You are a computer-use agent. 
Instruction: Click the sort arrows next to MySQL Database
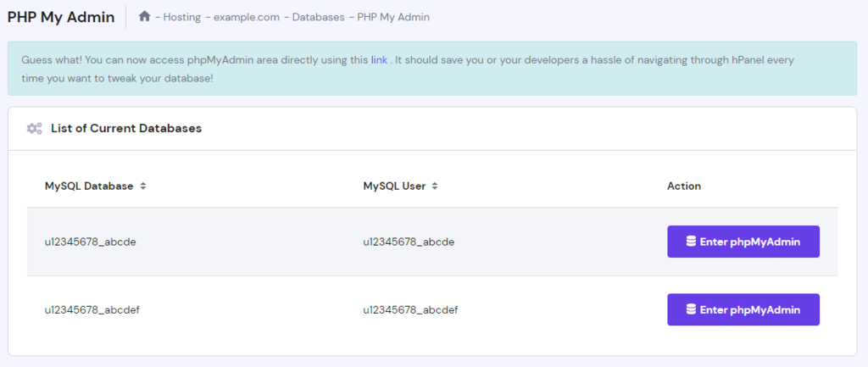143,186
